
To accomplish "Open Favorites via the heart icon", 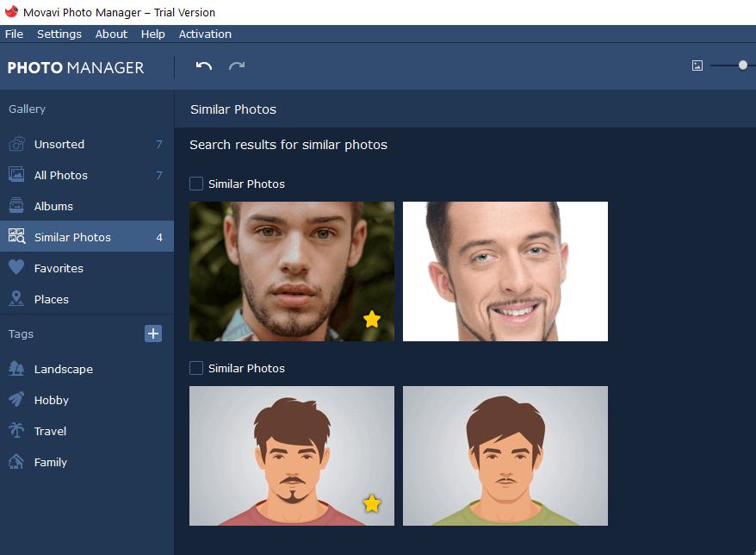I will click(x=16, y=268).
